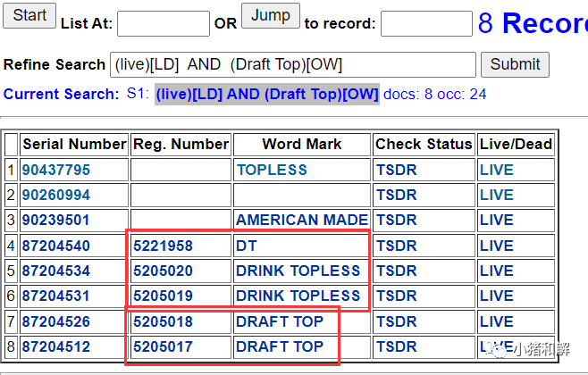Open registration number 5205019
Viewport: 588px width, 375px height.
coord(163,296)
